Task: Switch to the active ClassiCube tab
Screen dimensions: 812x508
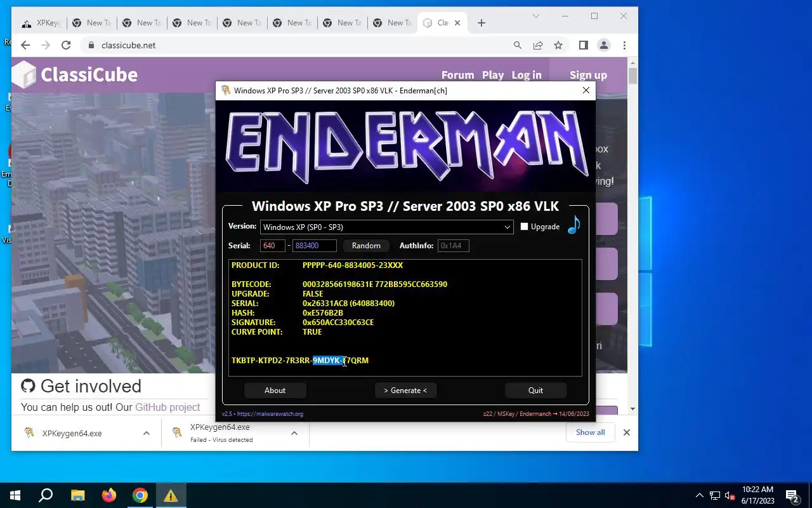Action: click(443, 23)
